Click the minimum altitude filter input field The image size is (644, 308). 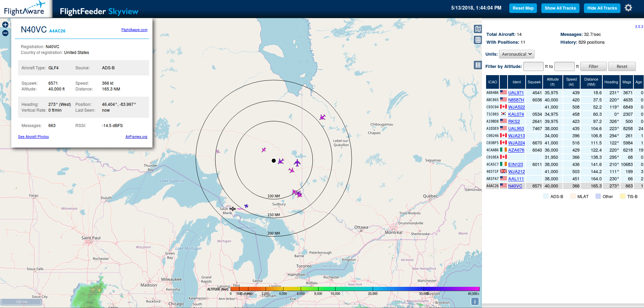(533, 67)
